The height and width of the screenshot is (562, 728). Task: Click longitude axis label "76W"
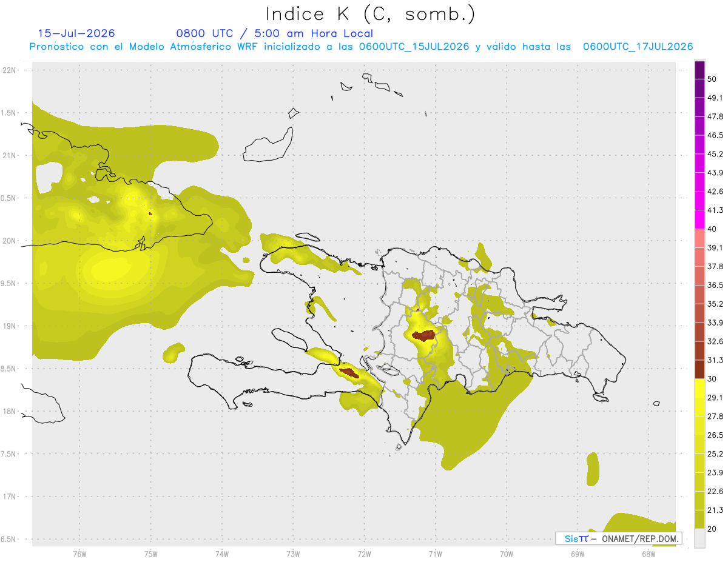[79, 554]
